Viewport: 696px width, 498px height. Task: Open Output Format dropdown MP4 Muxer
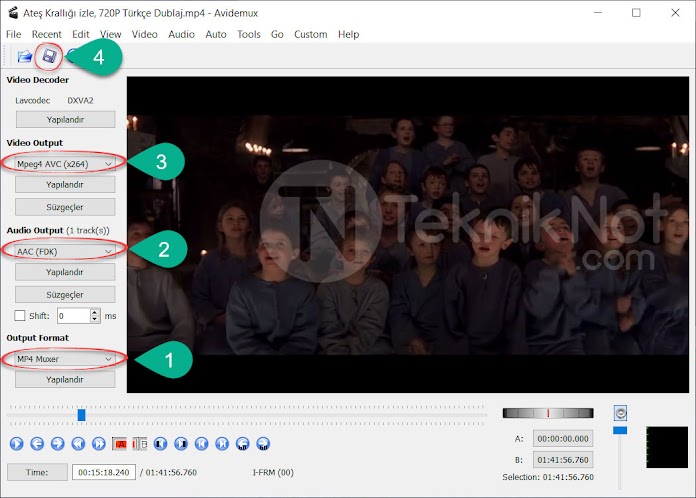[65, 359]
